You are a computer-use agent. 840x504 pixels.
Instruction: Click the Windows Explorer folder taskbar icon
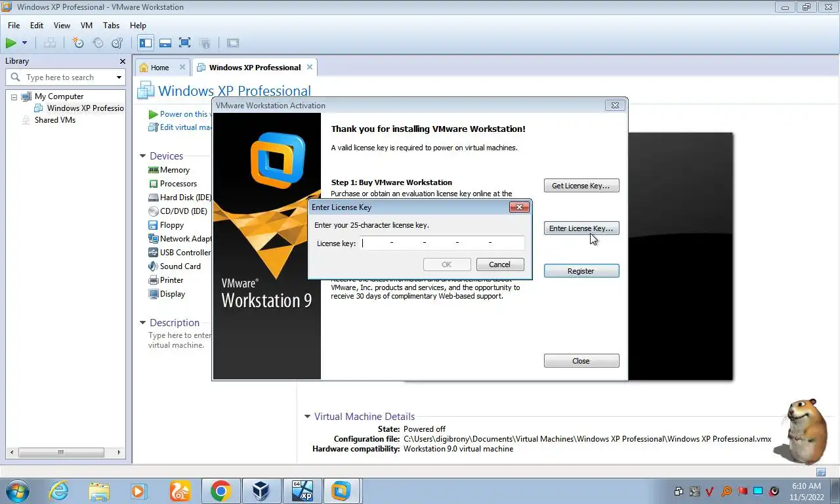pyautogui.click(x=99, y=491)
